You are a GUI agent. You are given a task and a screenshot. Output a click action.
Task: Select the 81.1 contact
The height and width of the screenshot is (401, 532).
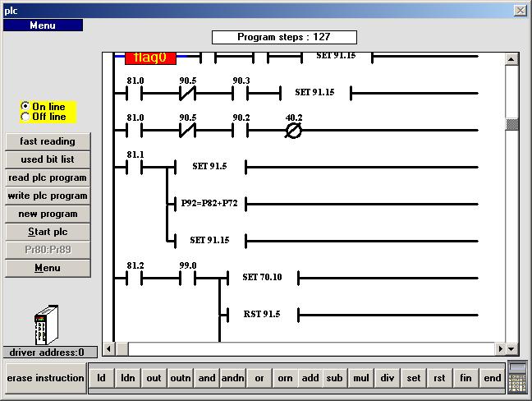(135, 167)
